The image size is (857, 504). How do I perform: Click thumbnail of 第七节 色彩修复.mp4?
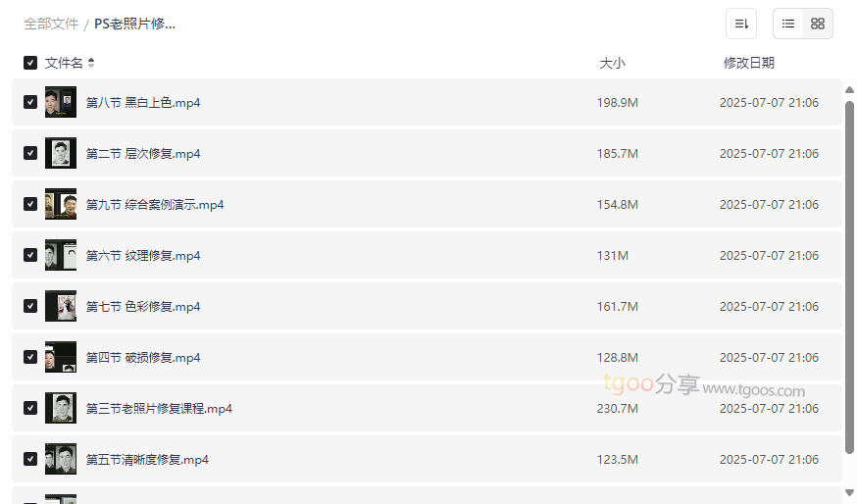tap(61, 306)
